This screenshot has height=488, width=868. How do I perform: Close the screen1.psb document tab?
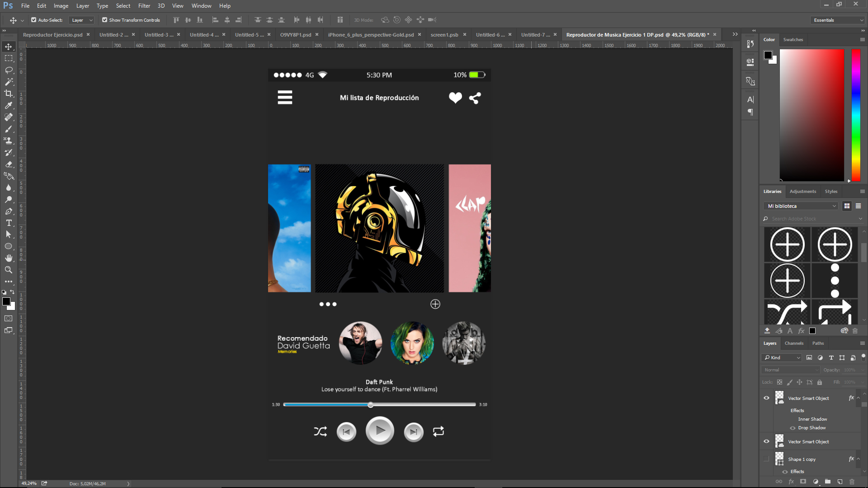point(464,34)
